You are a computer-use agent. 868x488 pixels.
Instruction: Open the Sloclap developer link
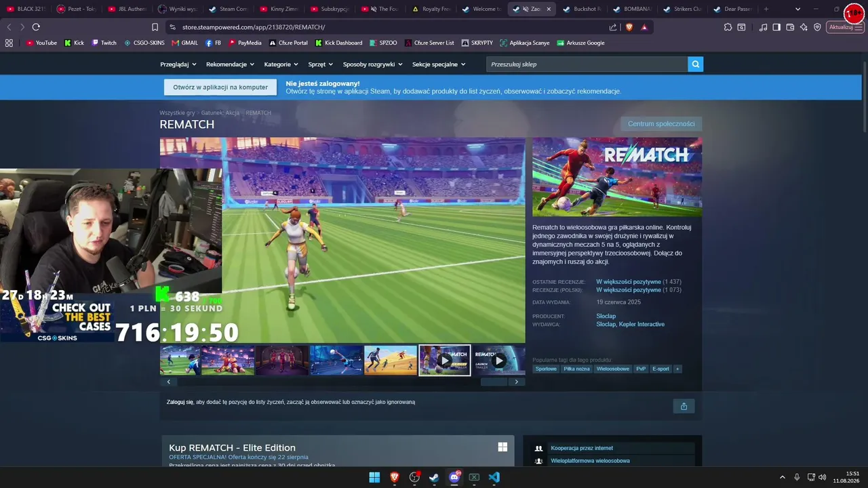(606, 316)
